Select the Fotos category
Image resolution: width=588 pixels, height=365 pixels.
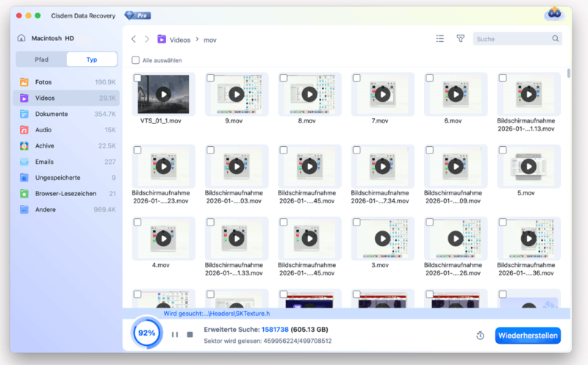[x=43, y=82]
